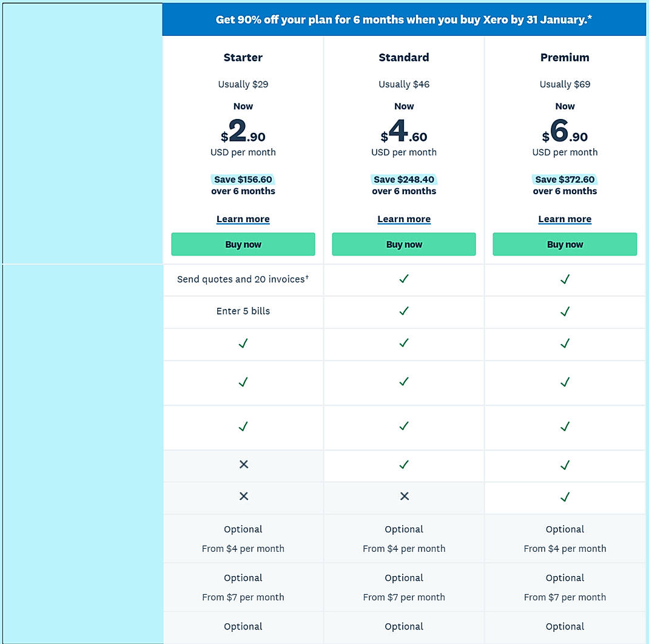Click Send quotes and 20 invoices text
This screenshot has width=649, height=644.
pyautogui.click(x=243, y=279)
